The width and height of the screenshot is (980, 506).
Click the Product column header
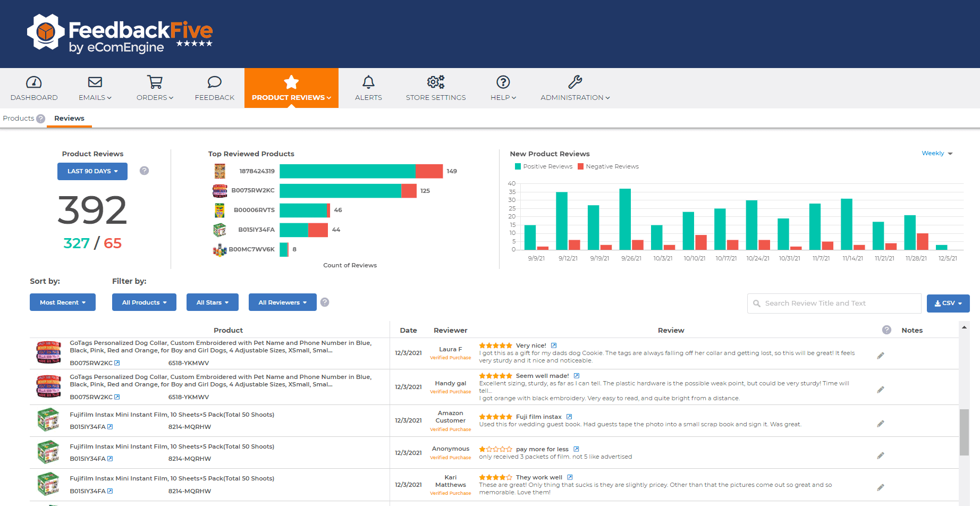pyautogui.click(x=228, y=330)
